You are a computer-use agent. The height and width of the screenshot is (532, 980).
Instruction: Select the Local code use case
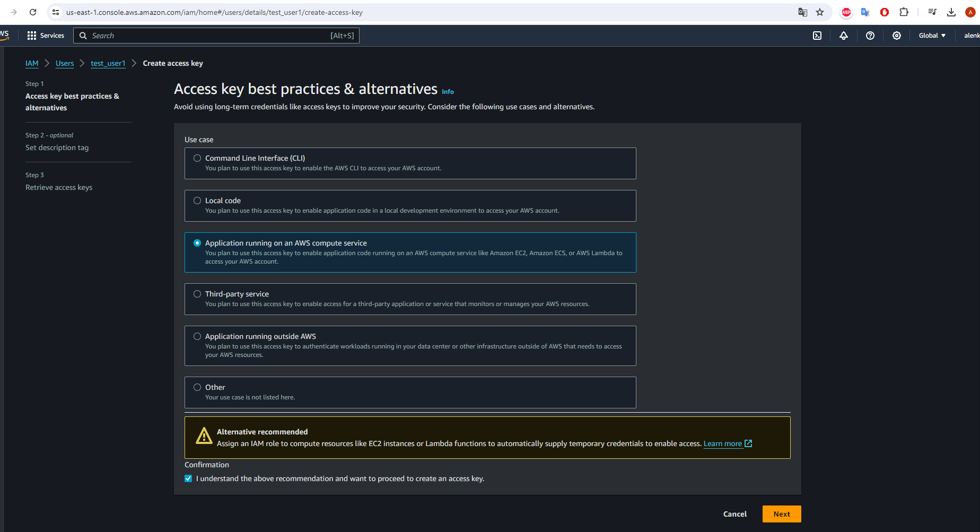point(197,200)
